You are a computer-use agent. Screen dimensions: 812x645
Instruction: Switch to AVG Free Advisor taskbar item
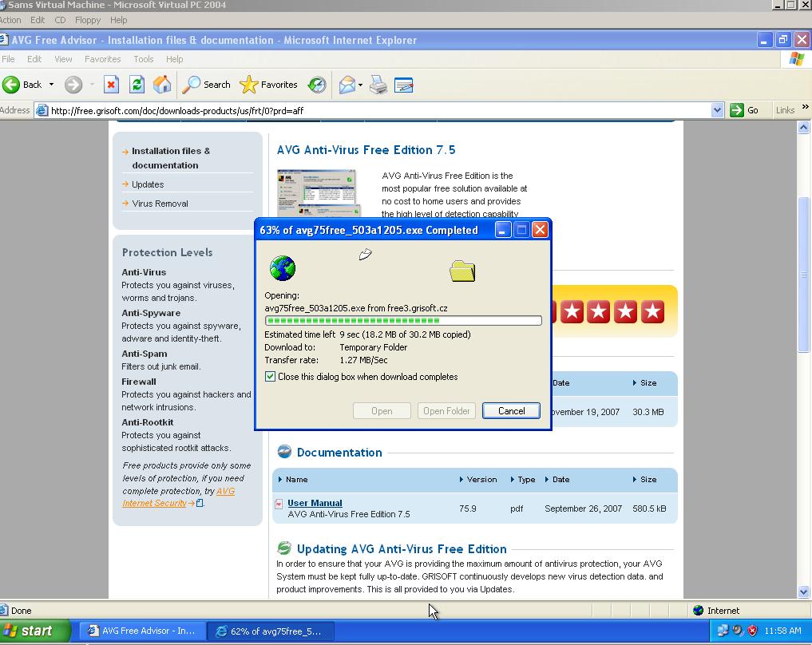click(142, 631)
